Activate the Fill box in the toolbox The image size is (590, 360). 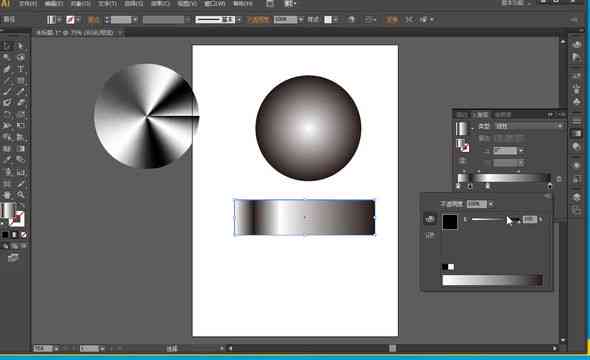(x=8, y=211)
